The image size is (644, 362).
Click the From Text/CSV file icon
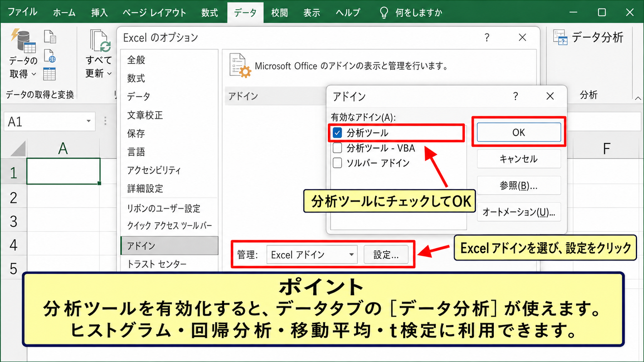point(50,37)
